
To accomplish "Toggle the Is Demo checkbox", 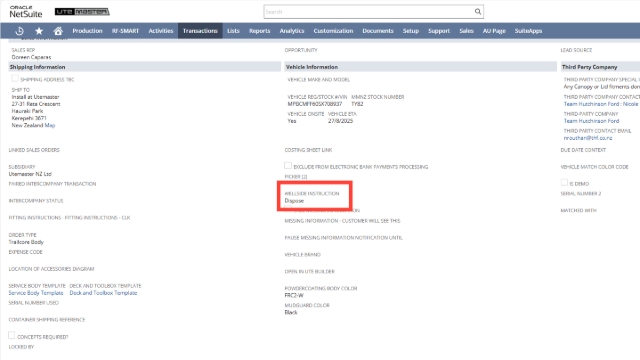I will (x=564, y=182).
